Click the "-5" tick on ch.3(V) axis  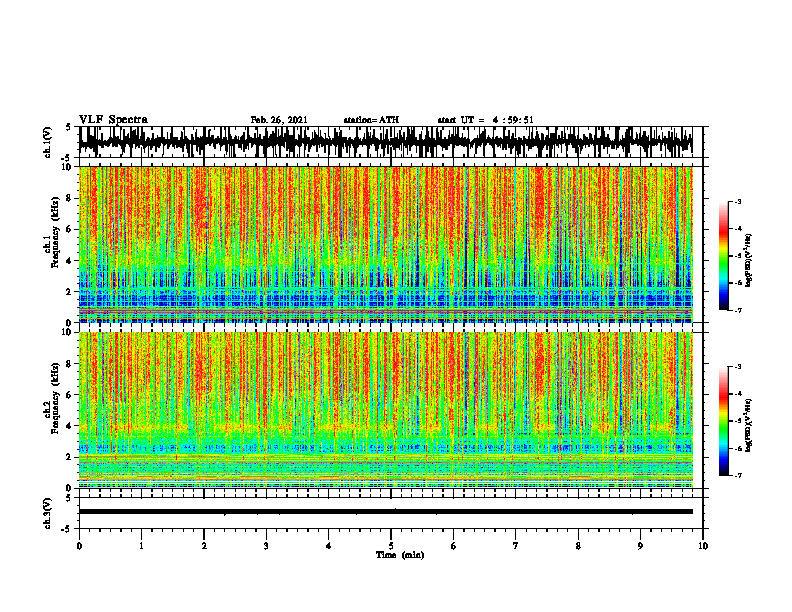click(x=67, y=529)
